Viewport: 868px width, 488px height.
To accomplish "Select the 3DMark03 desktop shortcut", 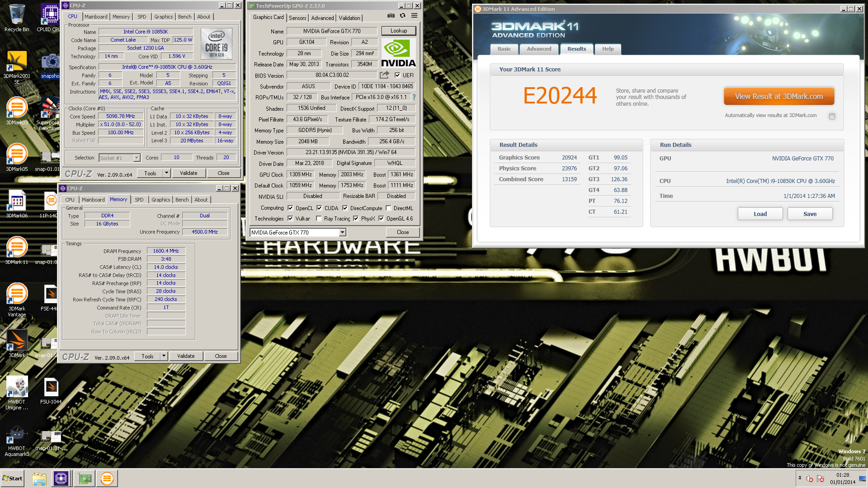I will (x=17, y=111).
